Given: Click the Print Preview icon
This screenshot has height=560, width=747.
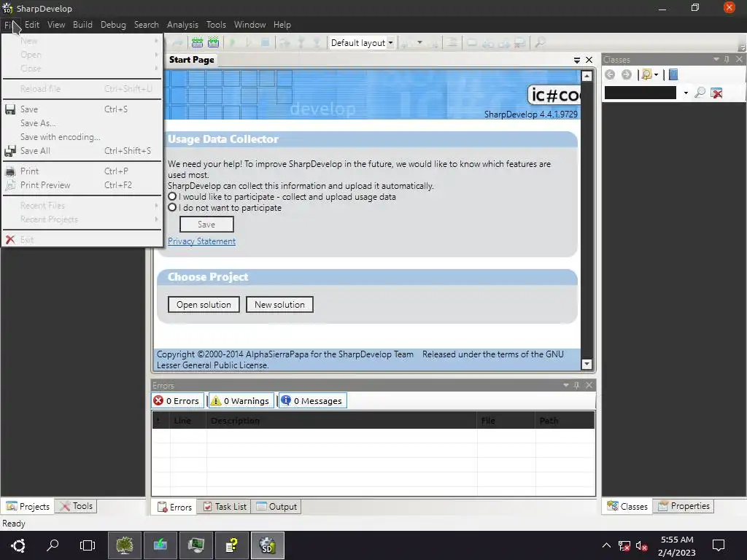Looking at the screenshot, I should pos(10,185).
